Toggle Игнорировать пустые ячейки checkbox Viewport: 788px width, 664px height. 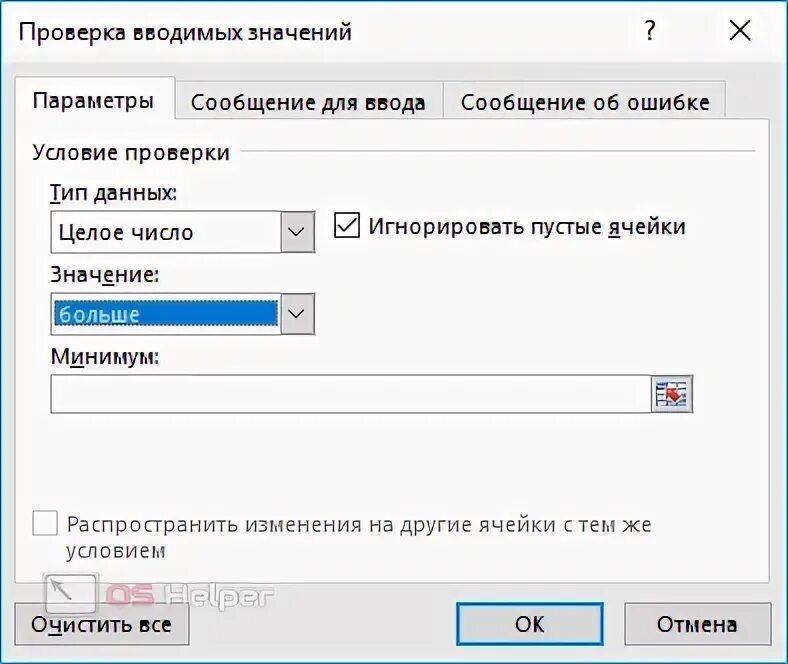click(347, 225)
